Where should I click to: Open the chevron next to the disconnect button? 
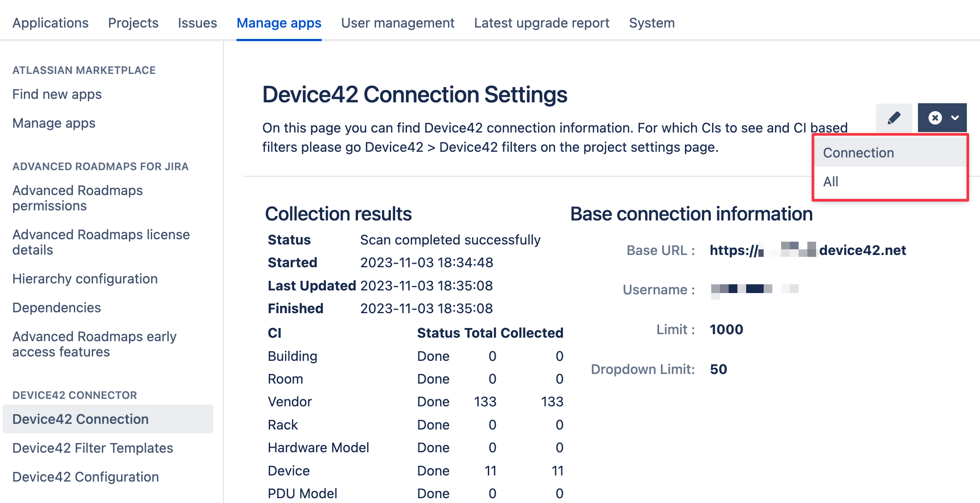[955, 117]
